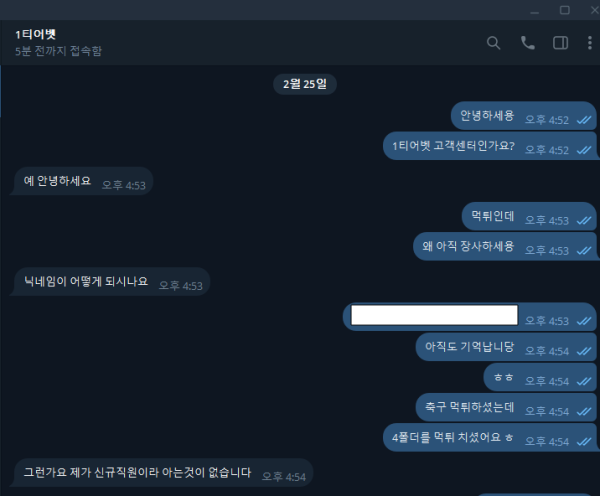Screen dimensions: 600x496
Task: Click the message 4폴더를 먹튀 치셨어요
Action: pos(490,437)
